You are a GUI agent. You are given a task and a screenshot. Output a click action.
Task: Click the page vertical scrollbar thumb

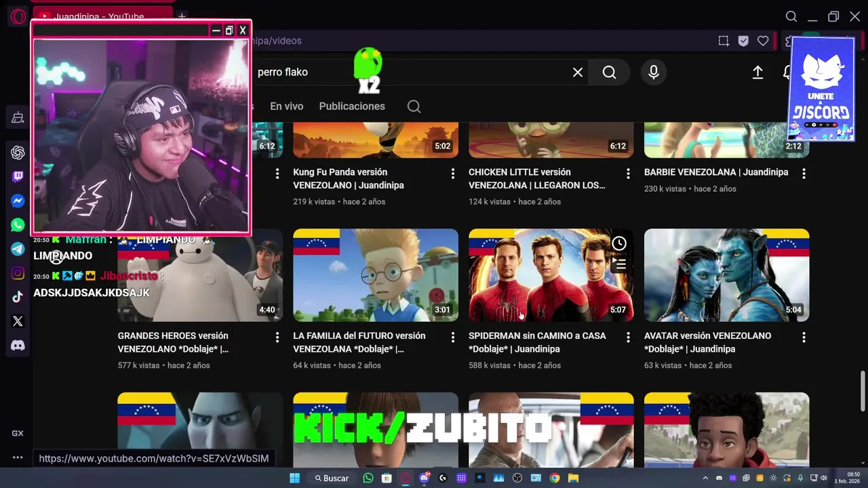click(863, 390)
